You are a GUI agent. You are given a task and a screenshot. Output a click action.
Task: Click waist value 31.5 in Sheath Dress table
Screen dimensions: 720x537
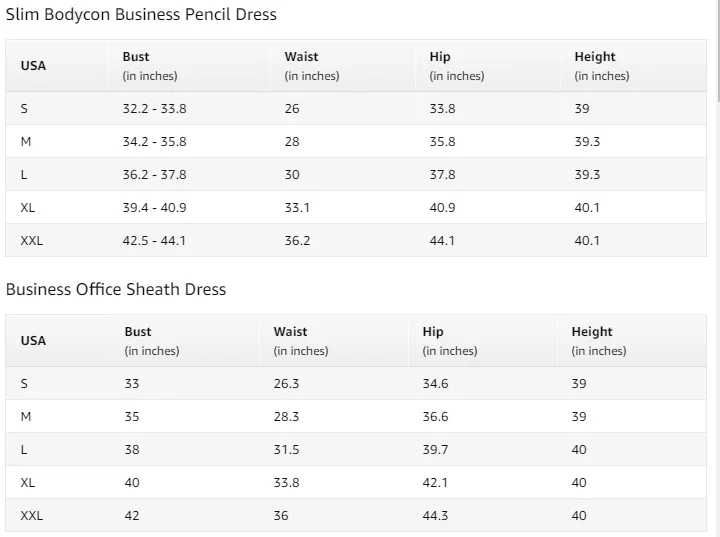click(286, 450)
